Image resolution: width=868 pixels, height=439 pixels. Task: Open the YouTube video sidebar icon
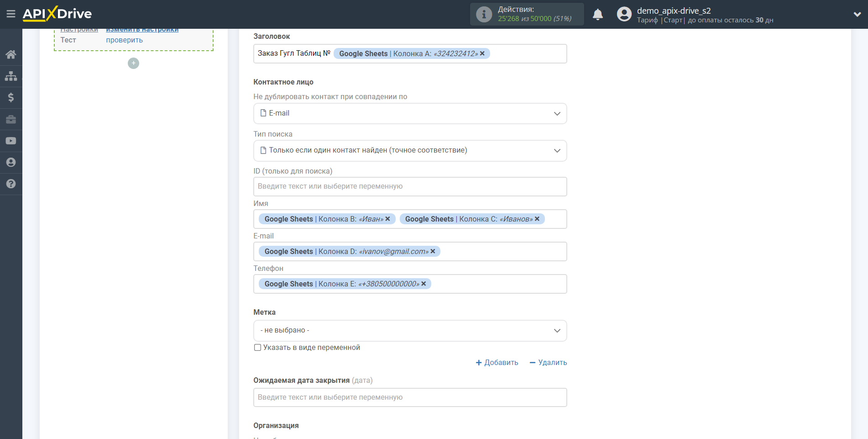(11, 141)
